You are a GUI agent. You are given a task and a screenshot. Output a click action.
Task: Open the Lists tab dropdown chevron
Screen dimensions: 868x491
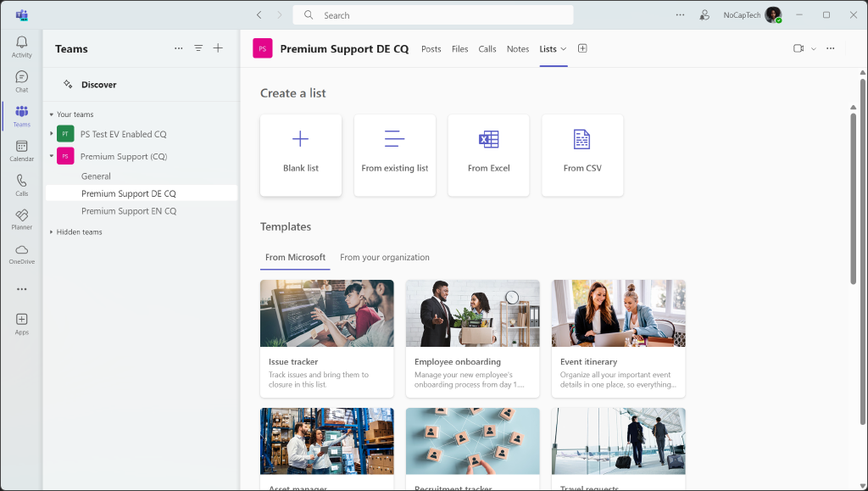[564, 49]
